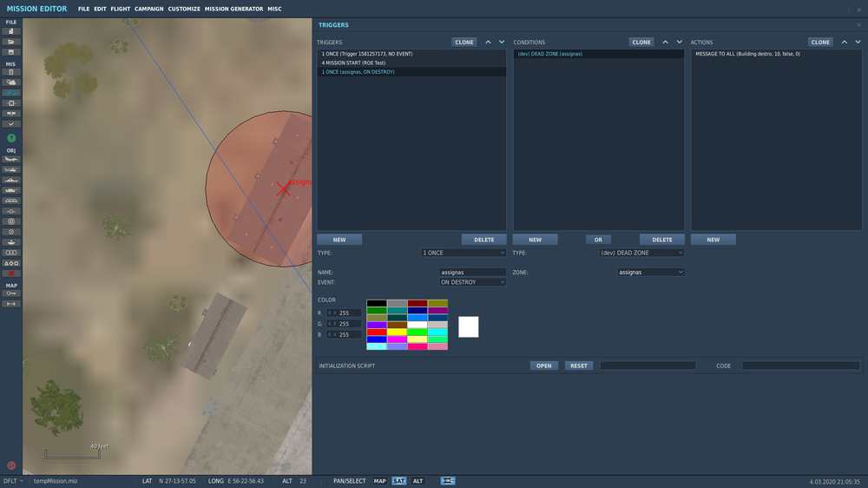This screenshot has height=488, width=868.
Task: Enable the ALT map view mode
Action: tap(418, 481)
